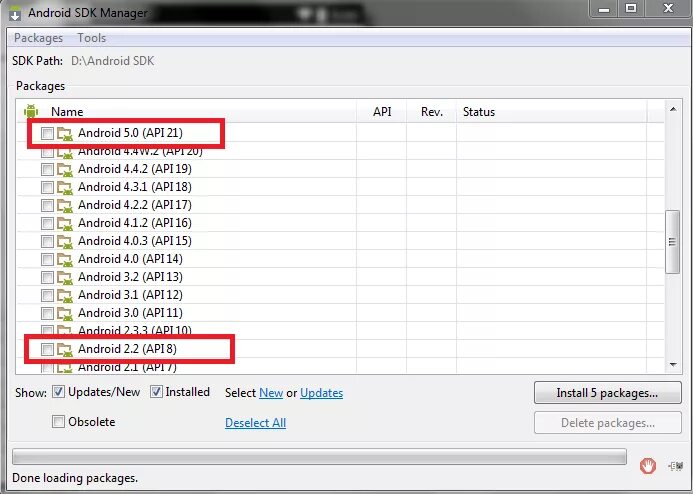The image size is (693, 494).
Task: Check the Android 3.1 (API 12) checkbox
Action: [47, 296]
